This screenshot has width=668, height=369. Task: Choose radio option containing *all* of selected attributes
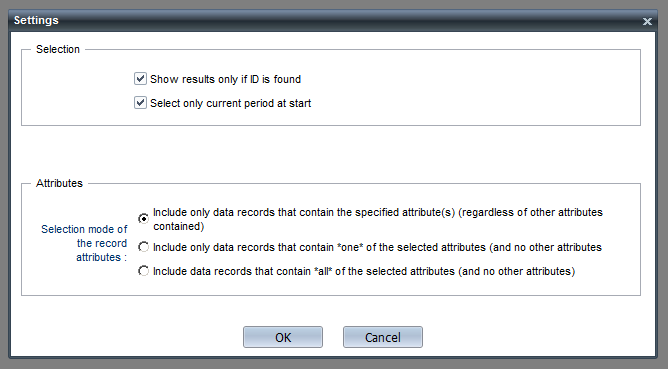[x=144, y=271]
